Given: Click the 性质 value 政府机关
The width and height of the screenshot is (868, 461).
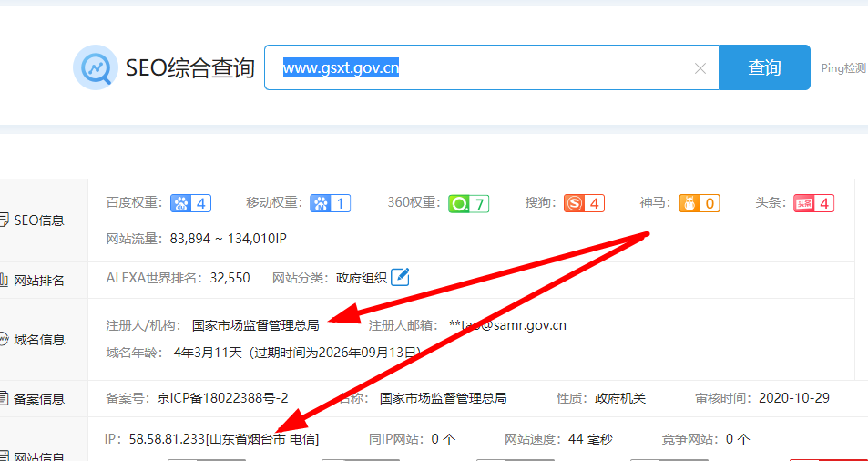Looking at the screenshot, I should coord(620,398).
